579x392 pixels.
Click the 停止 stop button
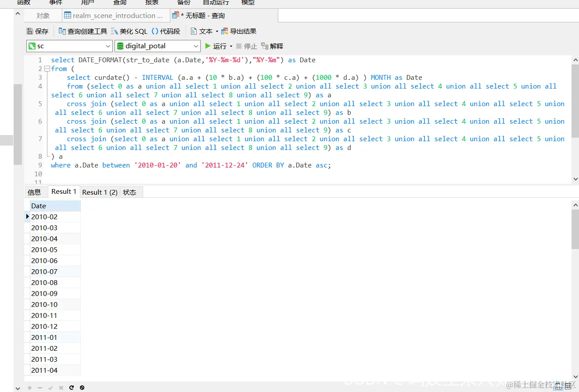click(247, 46)
